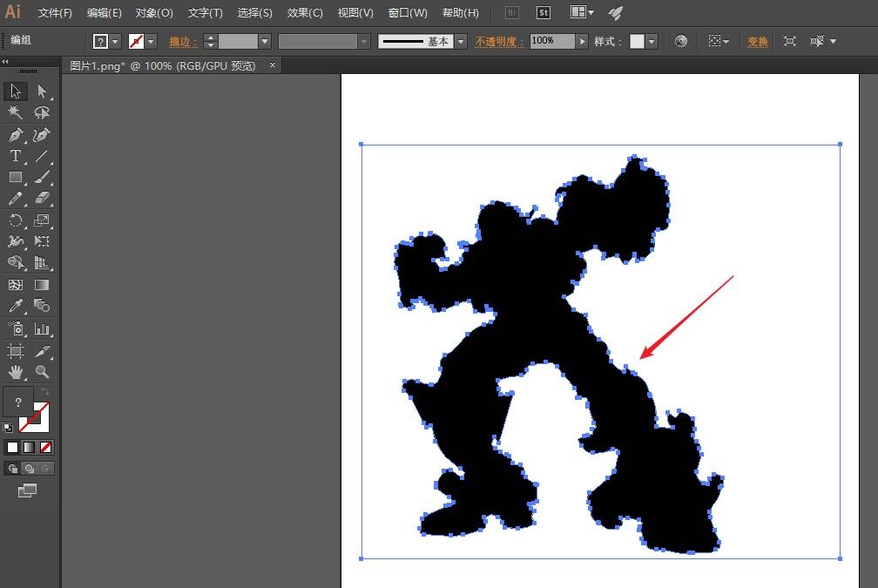878x588 pixels.
Task: Select the Direct Selection tool
Action: click(x=42, y=91)
